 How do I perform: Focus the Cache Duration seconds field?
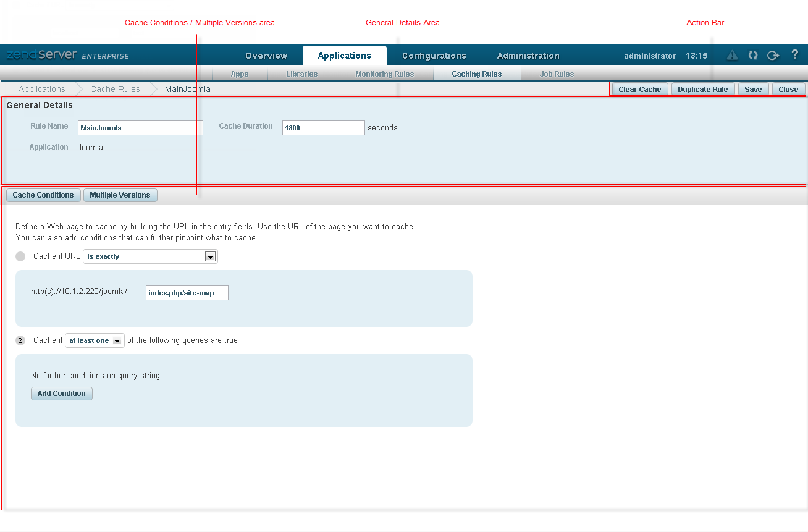[x=323, y=128]
